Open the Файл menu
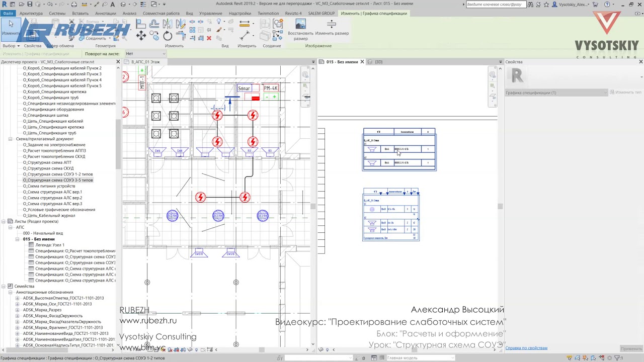The image size is (644, 362). coord(8,14)
